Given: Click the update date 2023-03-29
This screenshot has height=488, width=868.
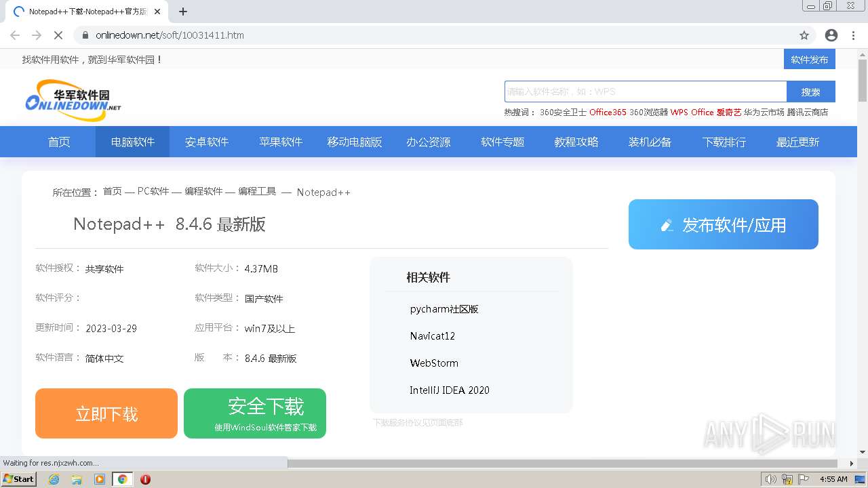Looking at the screenshot, I should pyautogui.click(x=111, y=329).
